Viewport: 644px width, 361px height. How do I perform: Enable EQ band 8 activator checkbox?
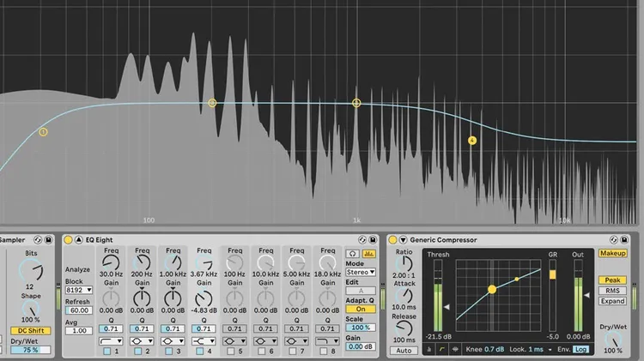click(324, 352)
